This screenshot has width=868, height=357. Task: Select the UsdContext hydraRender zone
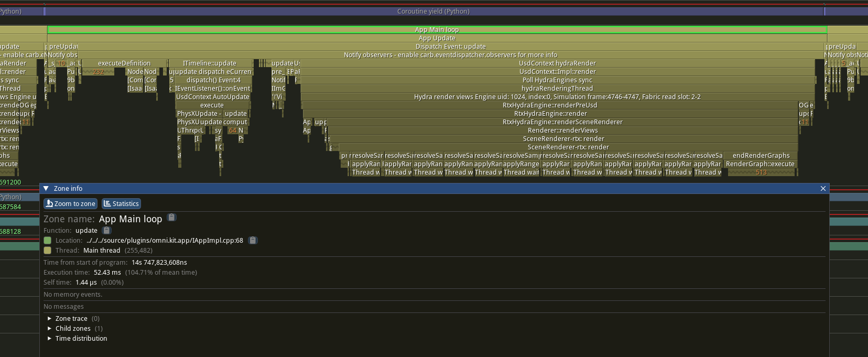pyautogui.click(x=557, y=63)
